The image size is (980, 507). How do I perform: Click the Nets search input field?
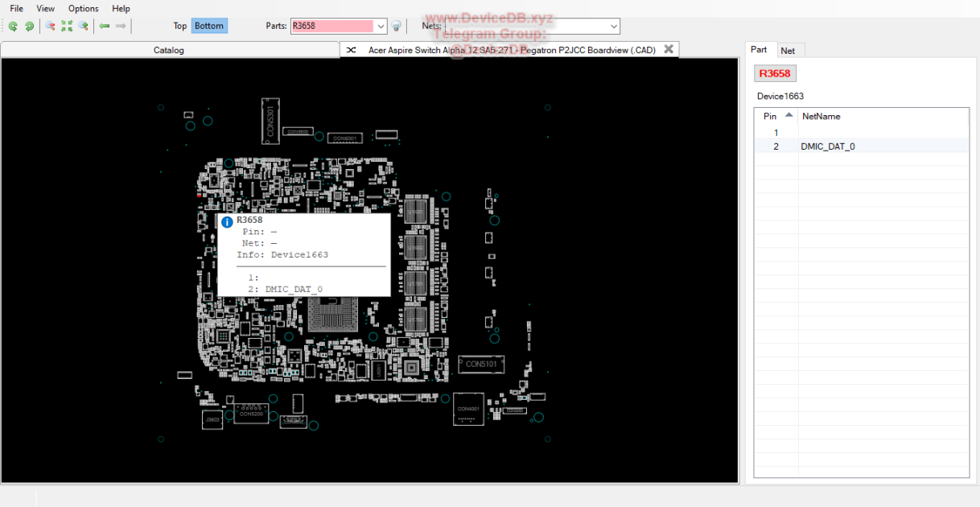[527, 26]
